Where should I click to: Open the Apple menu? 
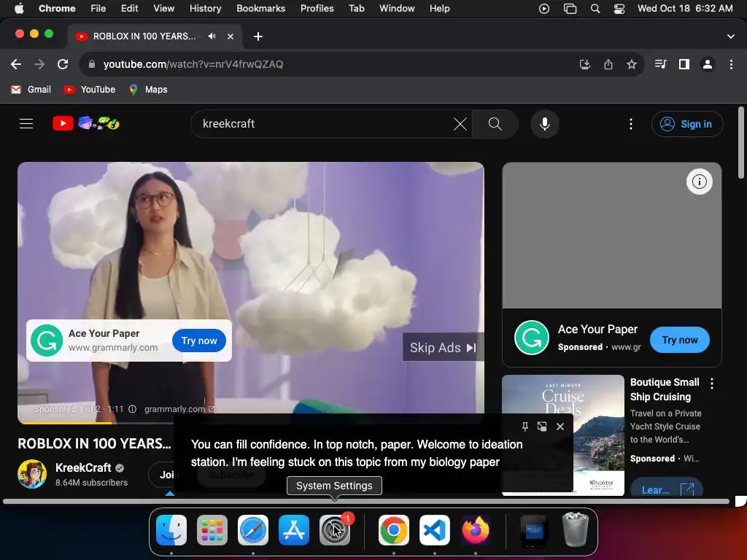(x=19, y=9)
